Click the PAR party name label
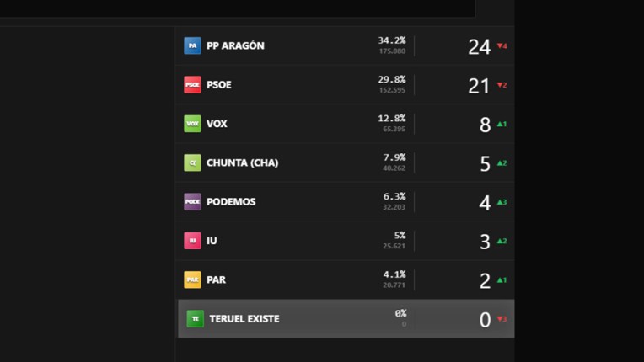The image size is (644, 362). click(216, 279)
